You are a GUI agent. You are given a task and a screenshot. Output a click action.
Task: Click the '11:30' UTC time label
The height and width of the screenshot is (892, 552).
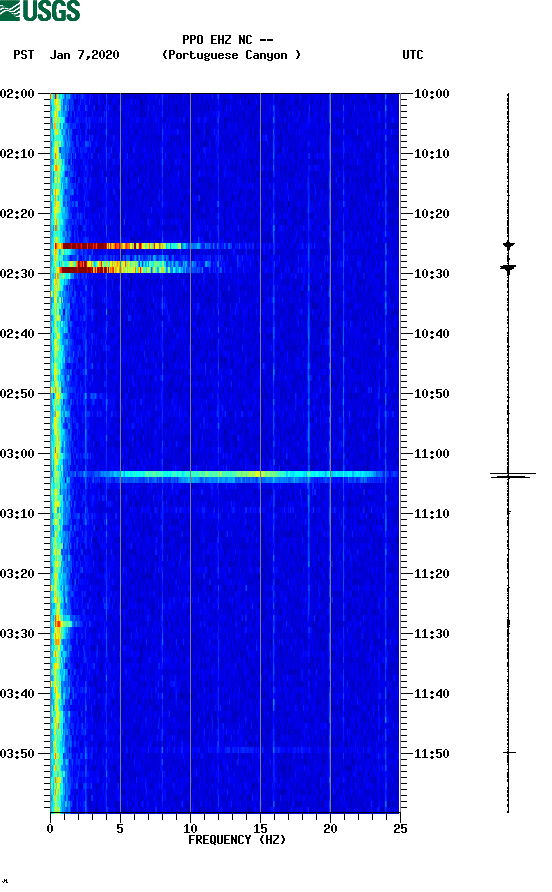tap(432, 634)
